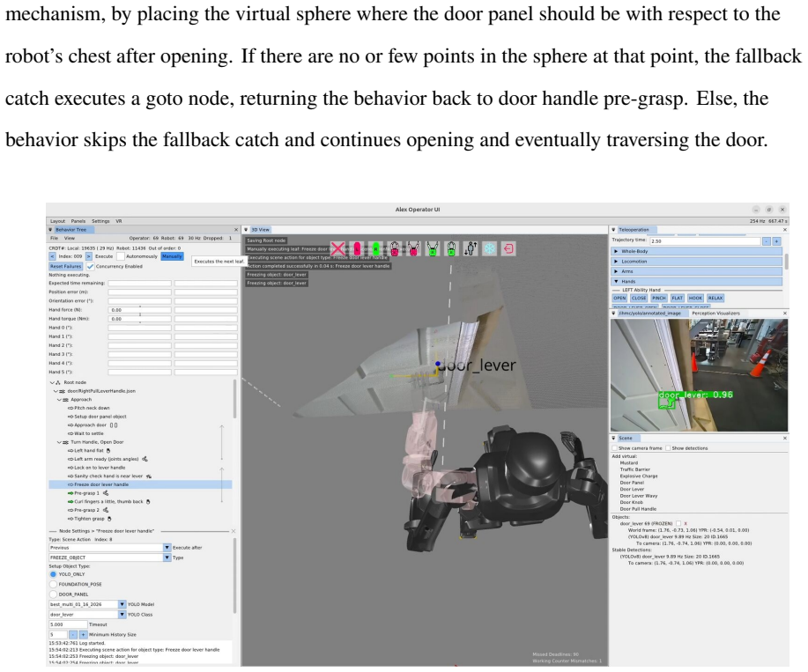Image resolution: width=808 pixels, height=672 pixels.
Task: Click the hand icon next to Curl fingers a little
Action: 148,501
